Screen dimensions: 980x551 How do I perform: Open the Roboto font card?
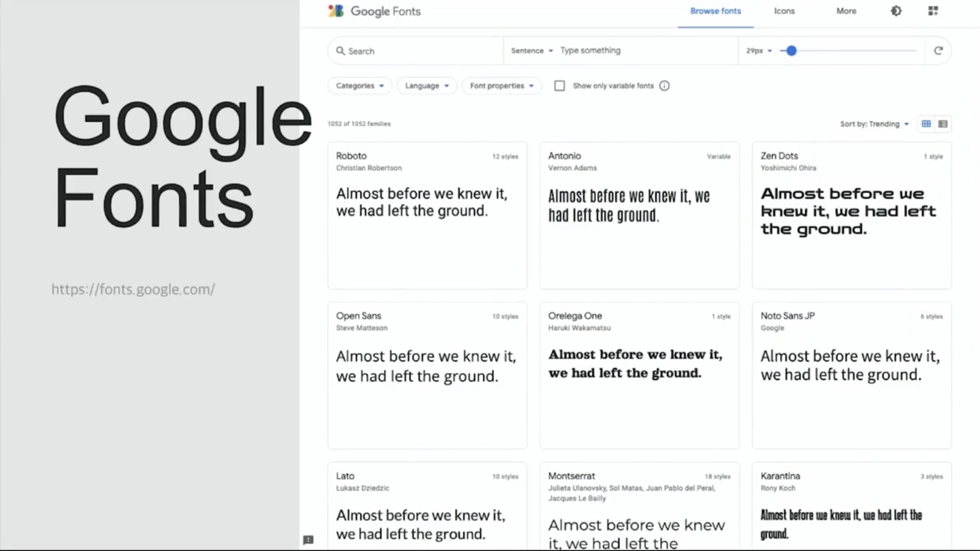[427, 215]
